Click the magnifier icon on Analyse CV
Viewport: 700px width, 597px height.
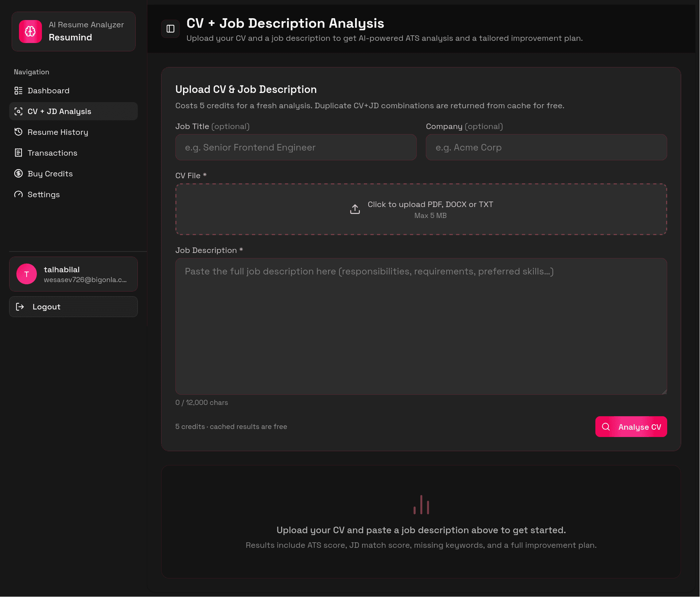(606, 427)
